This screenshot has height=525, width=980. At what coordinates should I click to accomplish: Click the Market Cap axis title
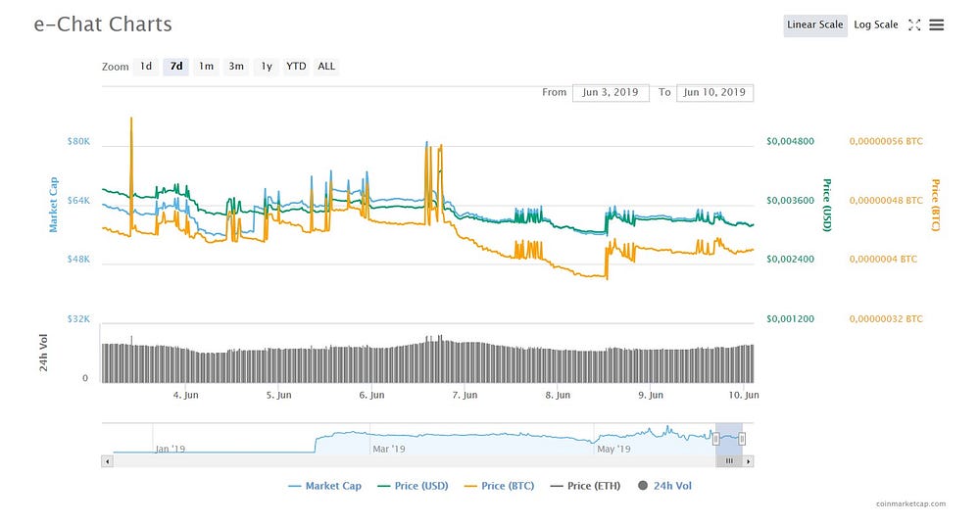point(53,205)
